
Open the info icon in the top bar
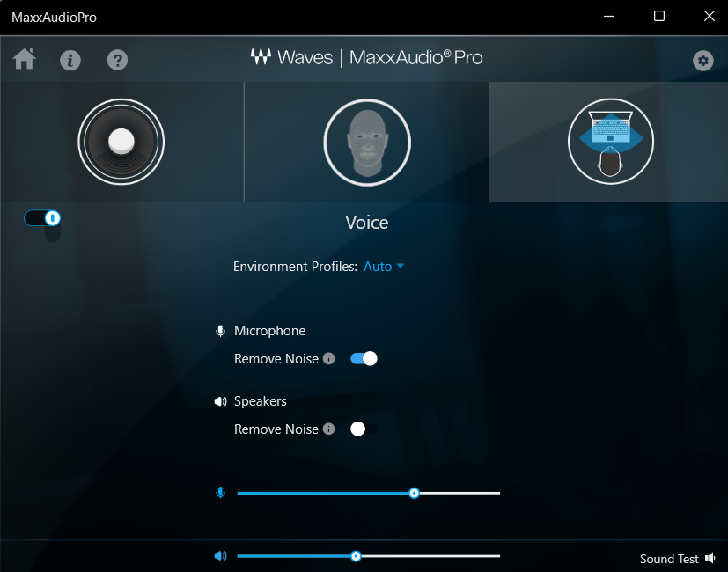coord(70,60)
